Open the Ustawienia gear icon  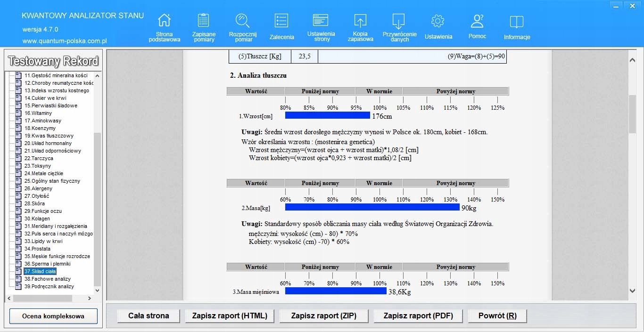coord(438,21)
